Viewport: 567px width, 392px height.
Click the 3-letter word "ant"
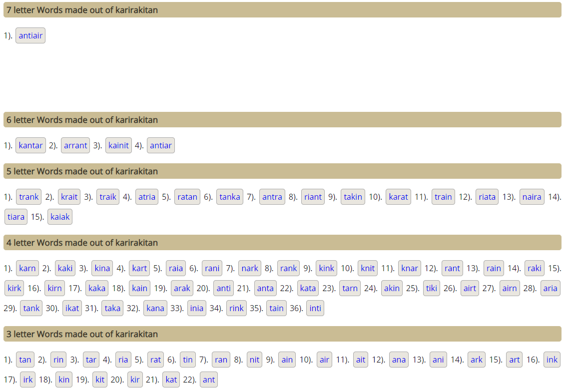[209, 380]
